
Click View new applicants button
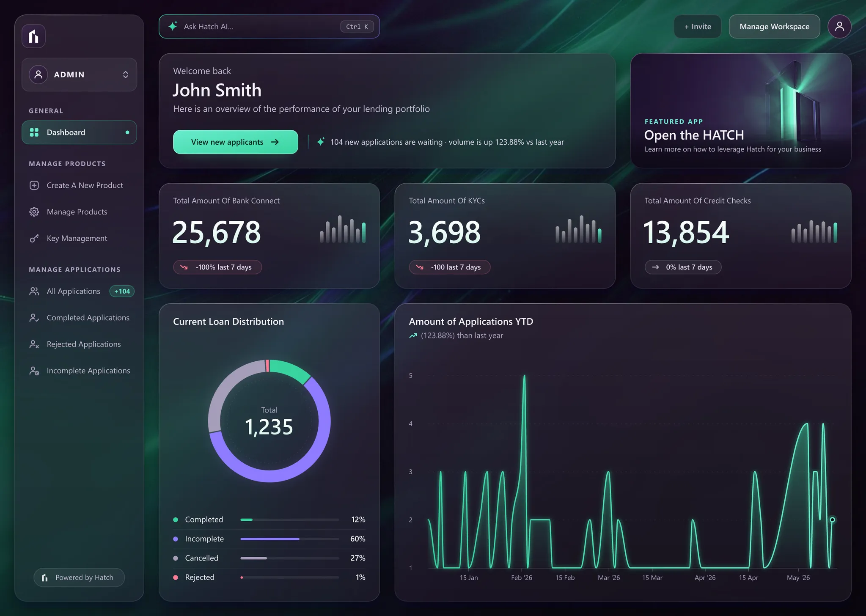(x=236, y=142)
